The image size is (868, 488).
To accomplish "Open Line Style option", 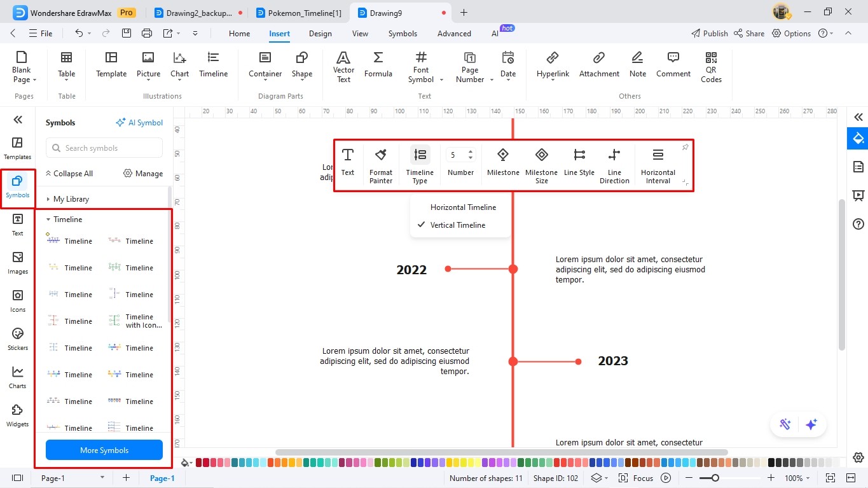I will [x=579, y=162].
